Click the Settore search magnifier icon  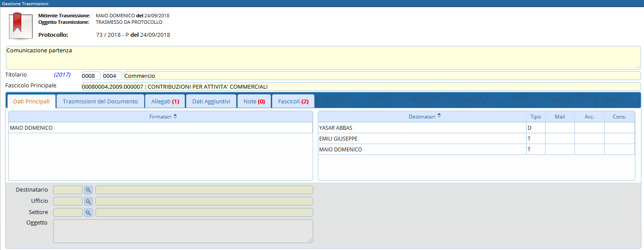pos(88,212)
